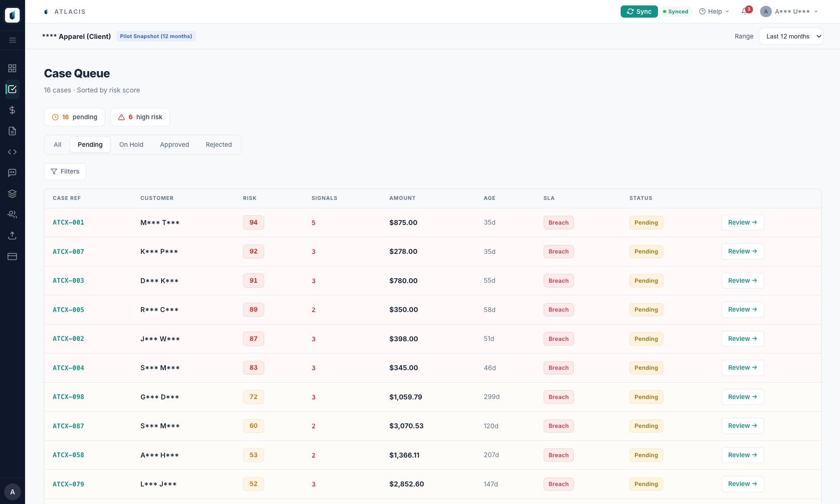
Task: Click the Pilot Snapshot (12 months) badge
Action: (x=156, y=36)
